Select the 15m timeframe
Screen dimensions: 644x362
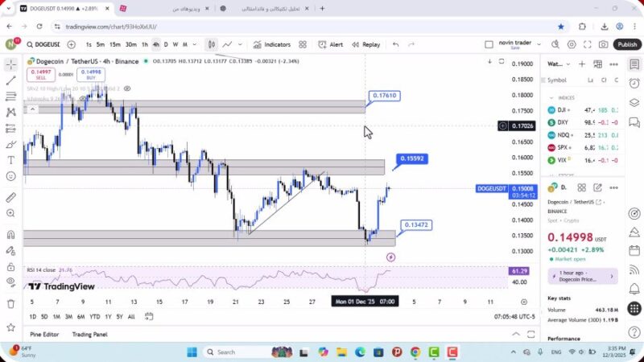coord(115,44)
